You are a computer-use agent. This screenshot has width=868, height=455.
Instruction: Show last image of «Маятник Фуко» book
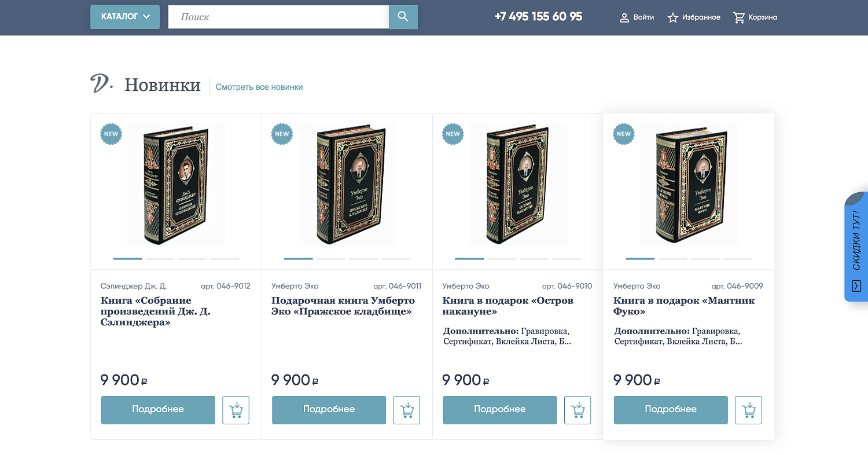[737, 258]
